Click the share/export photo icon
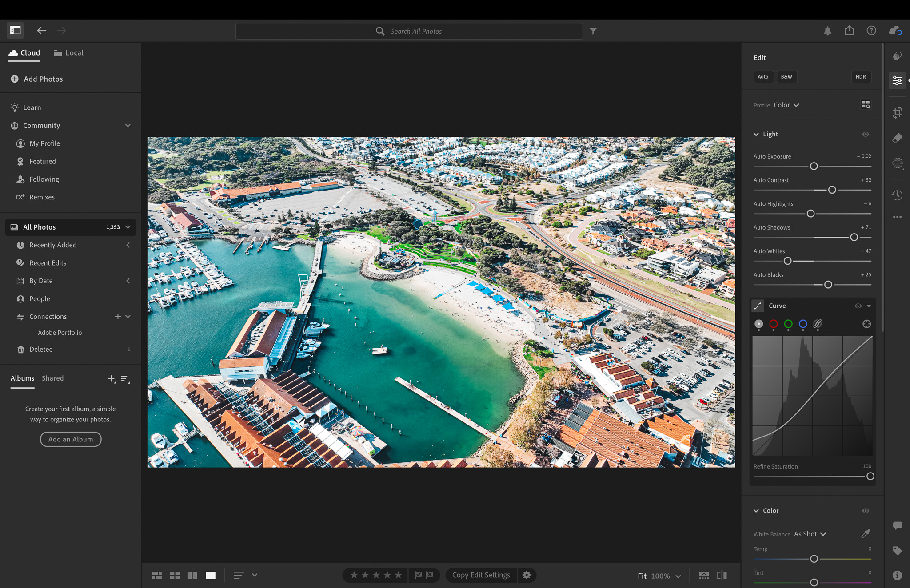Image resolution: width=910 pixels, height=588 pixels. (850, 30)
